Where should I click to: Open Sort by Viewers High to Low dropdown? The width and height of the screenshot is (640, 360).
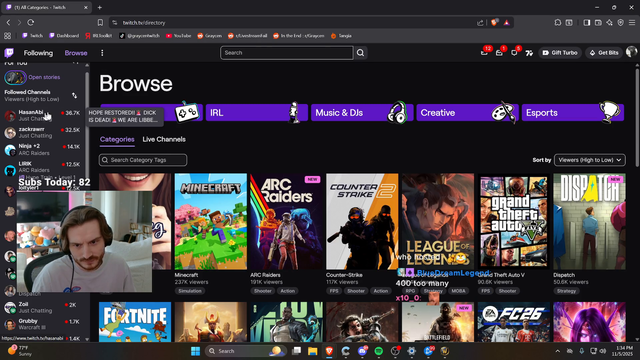click(x=590, y=160)
